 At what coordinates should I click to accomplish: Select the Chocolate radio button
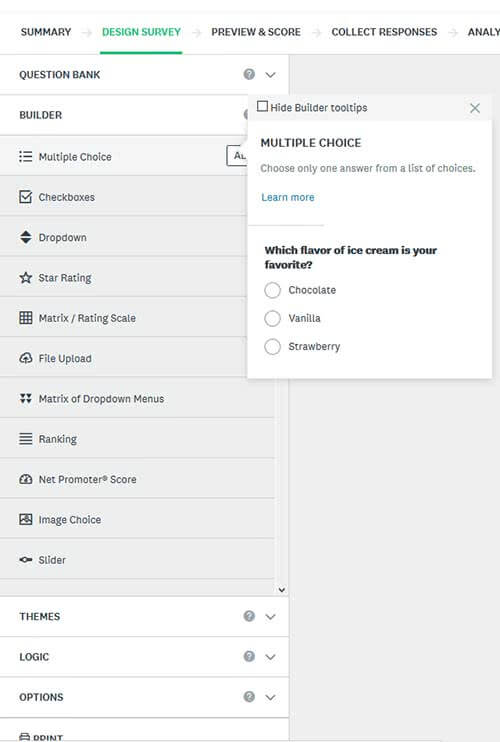[272, 290]
